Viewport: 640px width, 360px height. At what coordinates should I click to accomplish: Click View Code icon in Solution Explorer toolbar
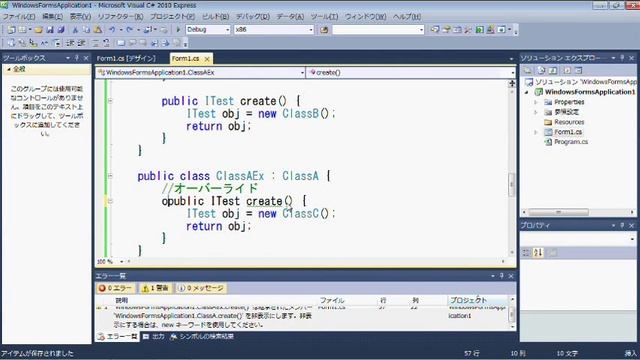[567, 70]
